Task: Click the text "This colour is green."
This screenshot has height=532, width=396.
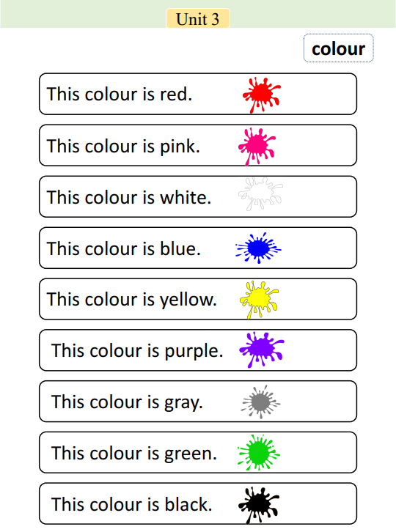Action: coord(134,454)
